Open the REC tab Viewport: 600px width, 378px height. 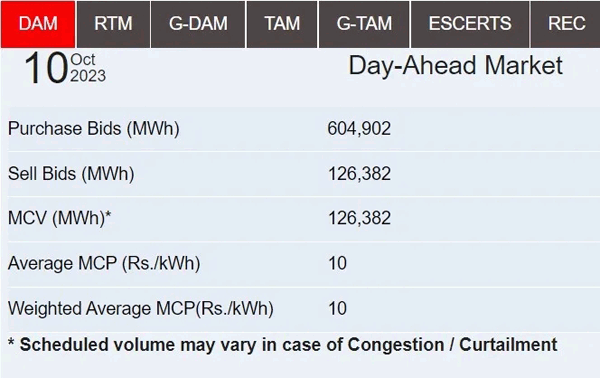pos(566,24)
